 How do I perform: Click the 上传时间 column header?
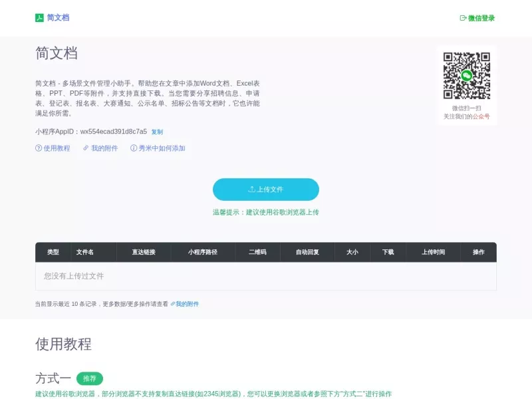[x=434, y=252]
